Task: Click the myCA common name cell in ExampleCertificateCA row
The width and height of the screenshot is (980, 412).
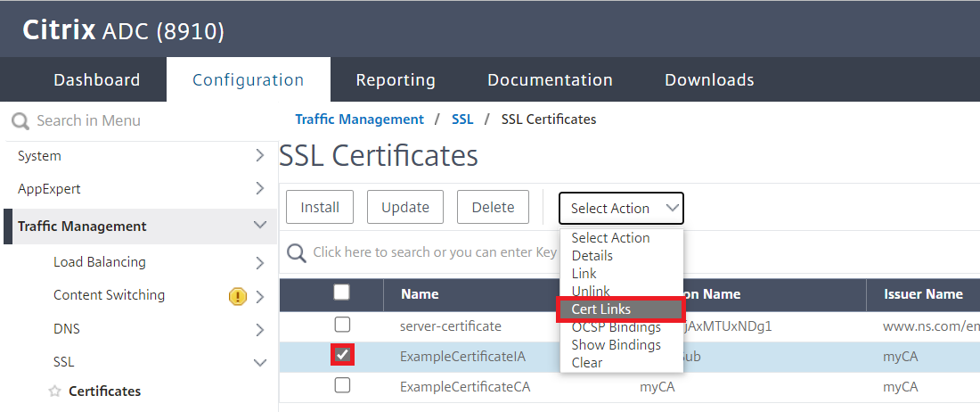Action: point(657,388)
